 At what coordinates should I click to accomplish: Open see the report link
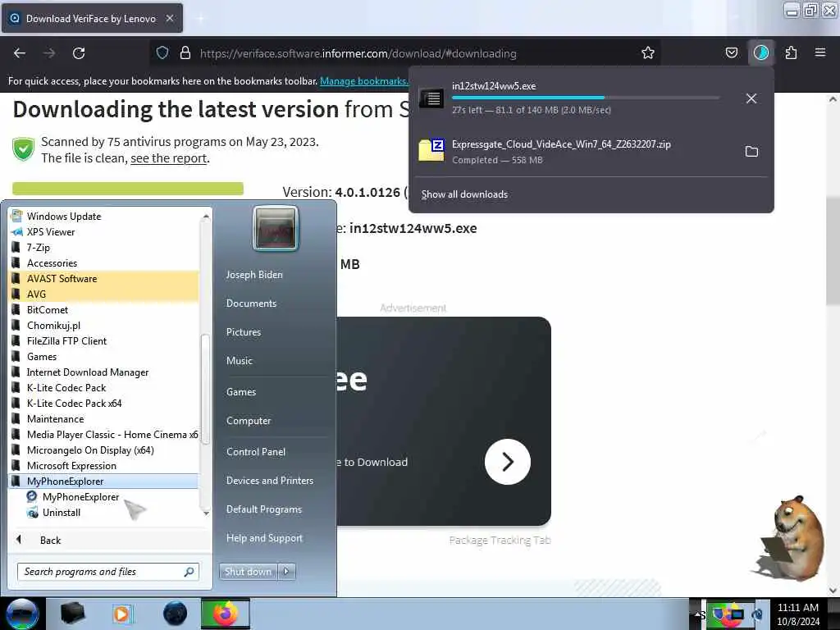[169, 158]
